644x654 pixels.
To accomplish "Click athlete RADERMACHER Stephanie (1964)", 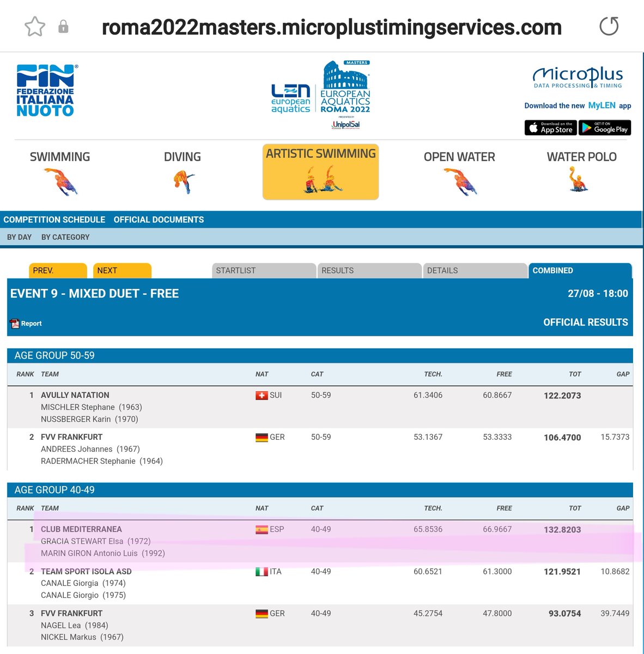I will tap(102, 461).
